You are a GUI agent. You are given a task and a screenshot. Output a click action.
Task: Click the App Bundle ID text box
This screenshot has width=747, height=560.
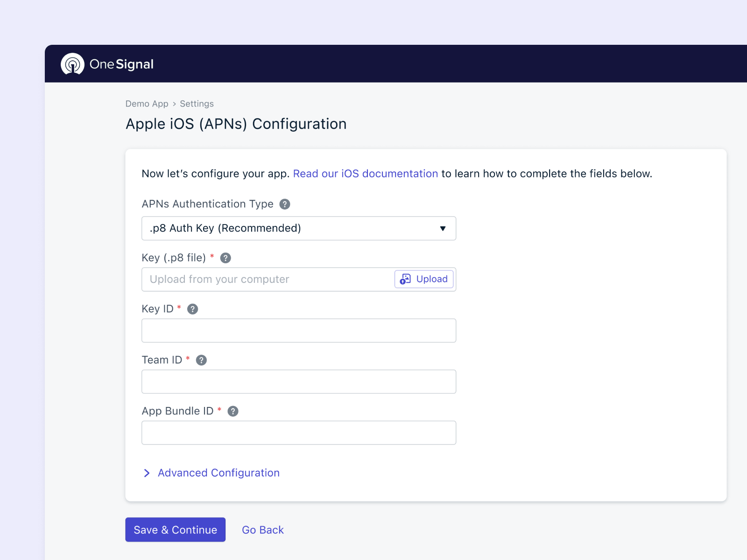pyautogui.click(x=299, y=433)
